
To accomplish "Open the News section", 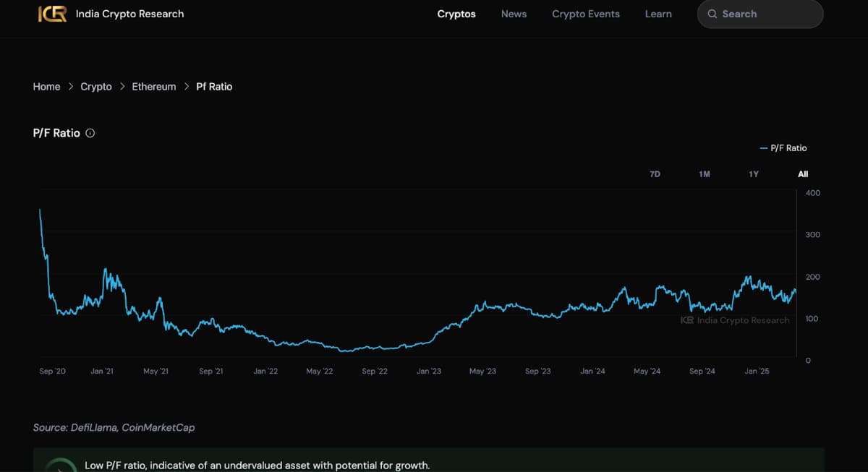I will tap(514, 14).
